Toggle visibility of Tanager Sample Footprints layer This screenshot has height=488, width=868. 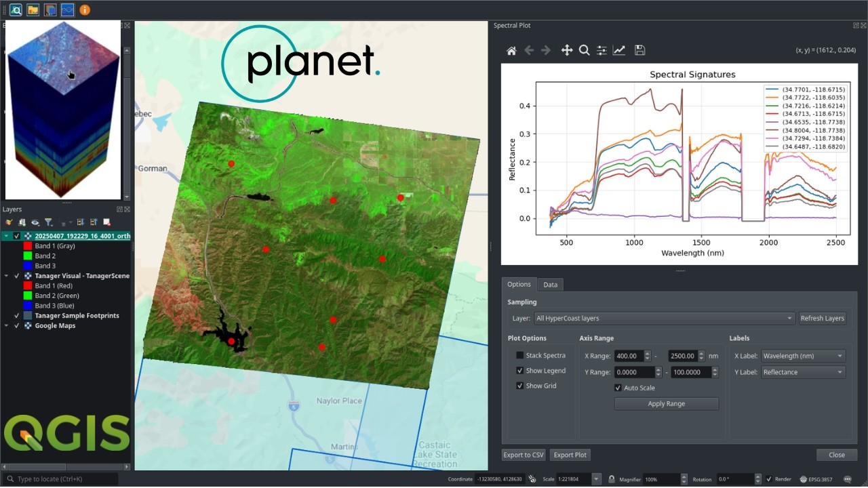coord(17,316)
